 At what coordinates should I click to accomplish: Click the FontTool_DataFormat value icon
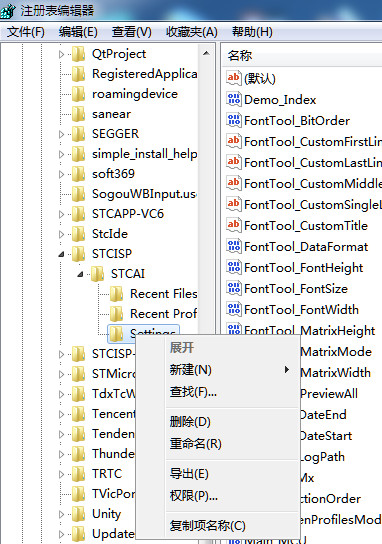click(x=234, y=246)
